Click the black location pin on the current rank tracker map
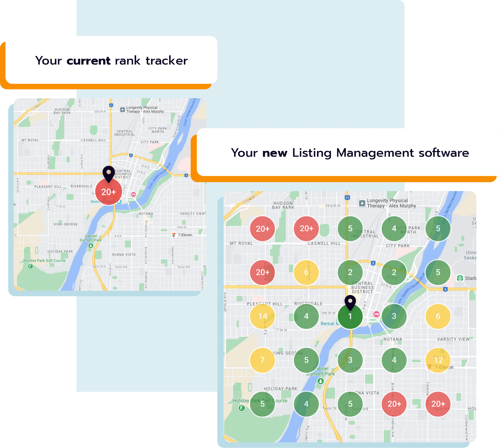Screen dimensions: 503x448 109,174
